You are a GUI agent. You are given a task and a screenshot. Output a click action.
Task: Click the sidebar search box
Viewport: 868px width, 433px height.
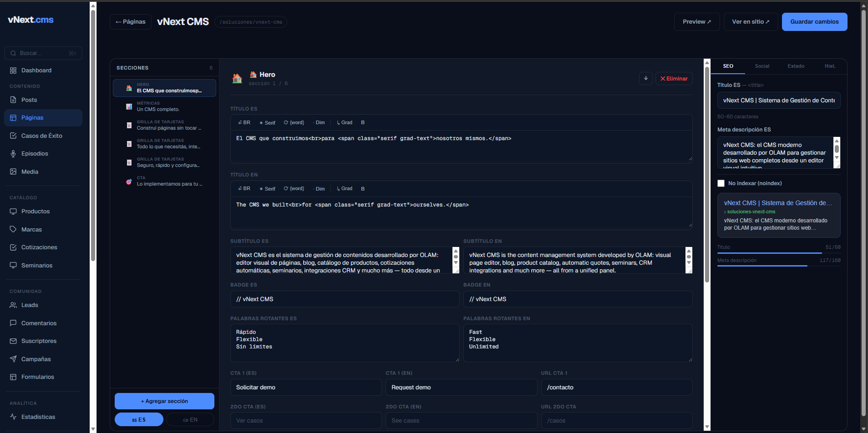pyautogui.click(x=43, y=53)
